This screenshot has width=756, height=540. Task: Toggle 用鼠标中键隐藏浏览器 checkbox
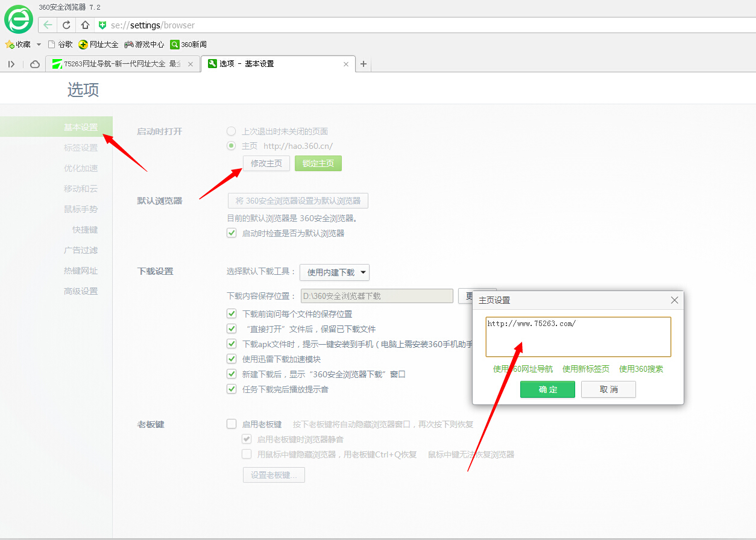click(x=247, y=454)
